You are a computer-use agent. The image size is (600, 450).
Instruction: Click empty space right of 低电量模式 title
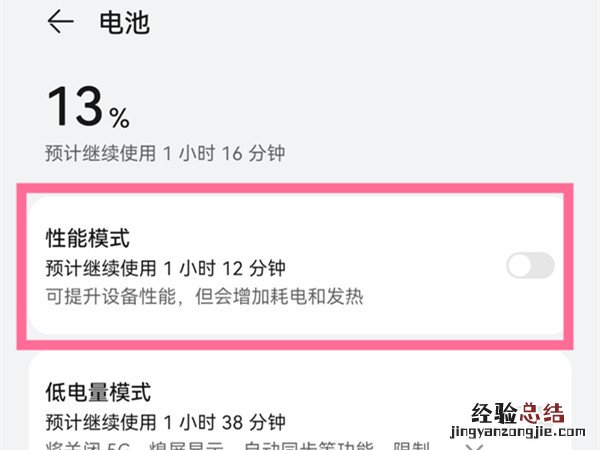(350, 391)
